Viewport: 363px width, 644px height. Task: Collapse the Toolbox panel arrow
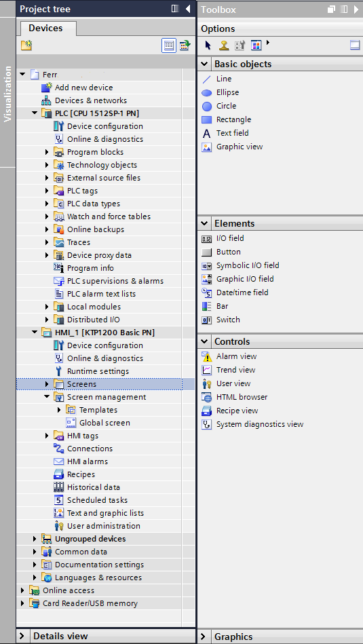point(356,9)
